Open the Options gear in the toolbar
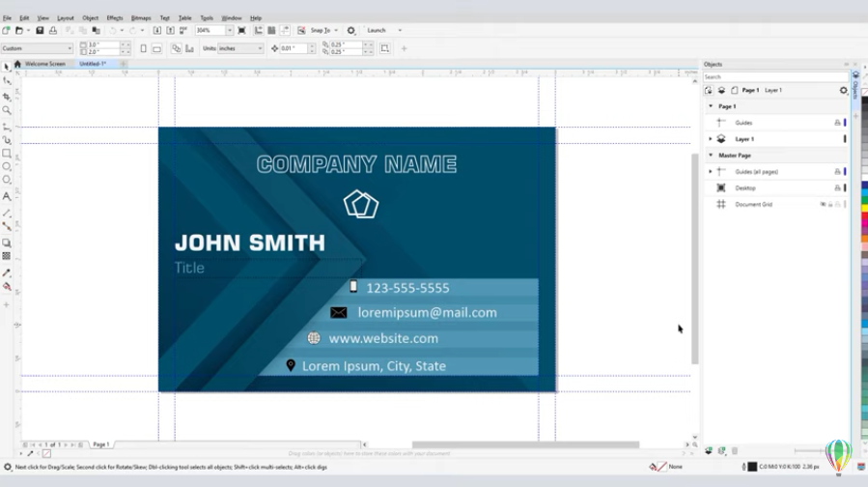868x487 pixels. tap(350, 31)
